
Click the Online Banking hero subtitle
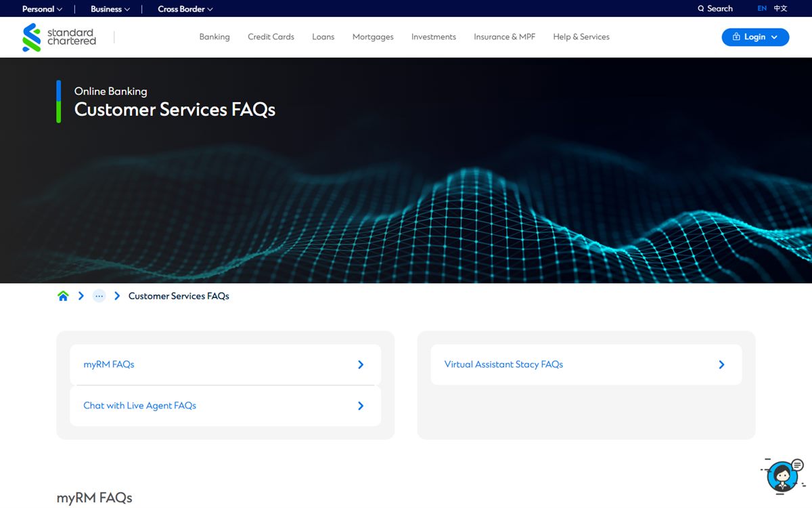point(110,91)
